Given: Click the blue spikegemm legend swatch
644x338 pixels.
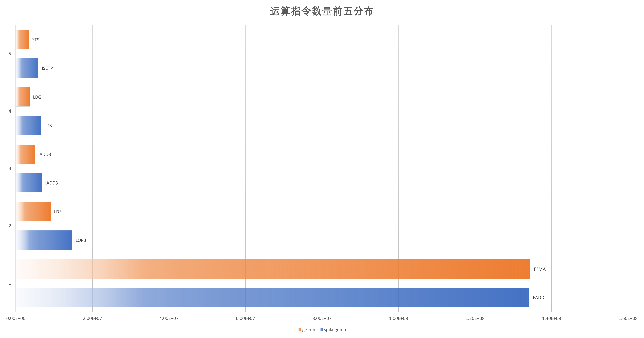Looking at the screenshot, I should pyautogui.click(x=321, y=330).
